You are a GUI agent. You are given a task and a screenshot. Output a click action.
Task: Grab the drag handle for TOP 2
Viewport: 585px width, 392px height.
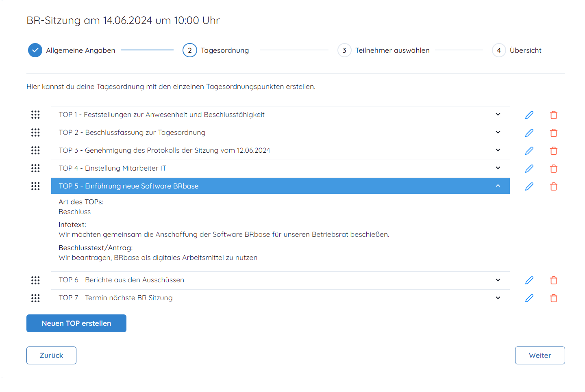pos(35,132)
